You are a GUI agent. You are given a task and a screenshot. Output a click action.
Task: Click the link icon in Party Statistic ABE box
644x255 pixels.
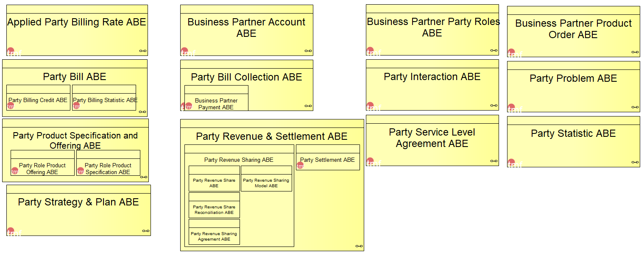[635, 162]
